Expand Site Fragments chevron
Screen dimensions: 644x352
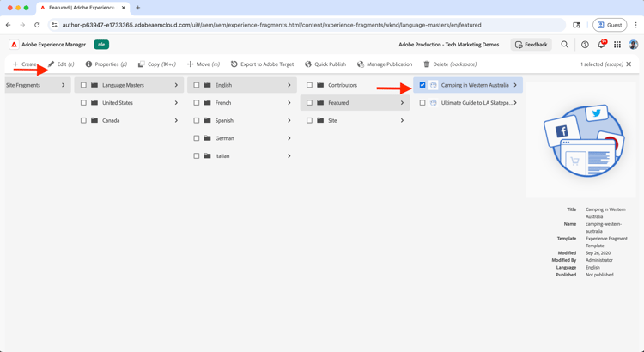click(64, 85)
